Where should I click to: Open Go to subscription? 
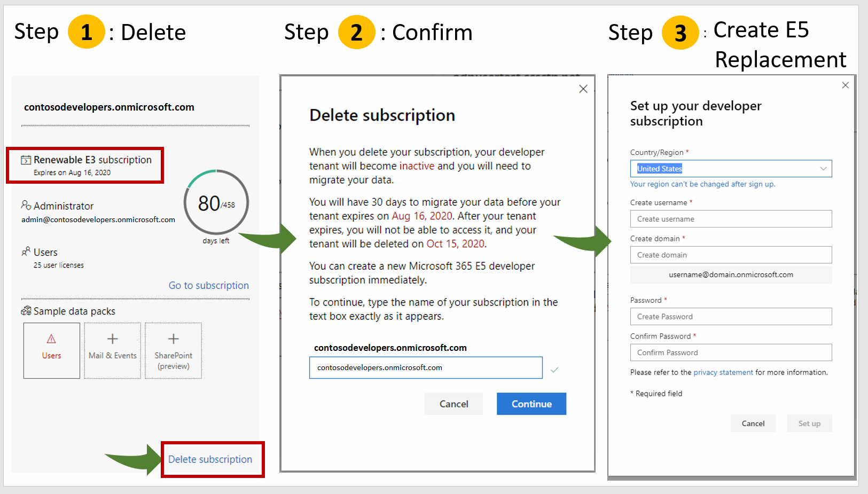(208, 285)
